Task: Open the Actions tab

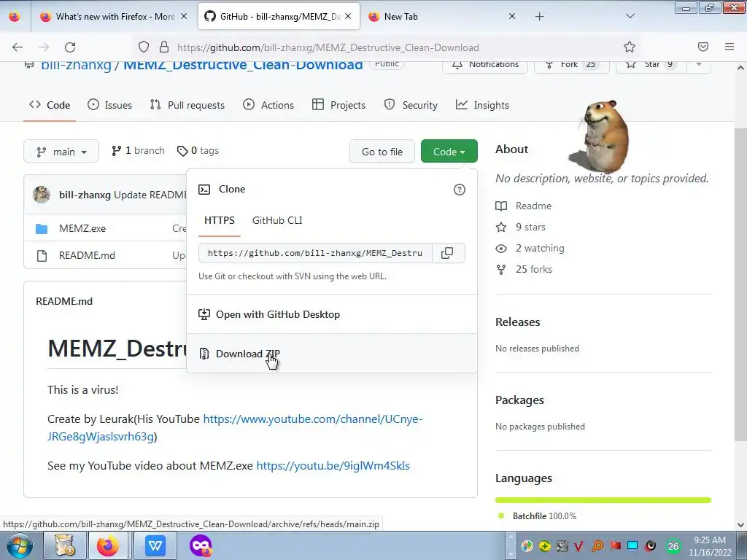Action: point(268,105)
